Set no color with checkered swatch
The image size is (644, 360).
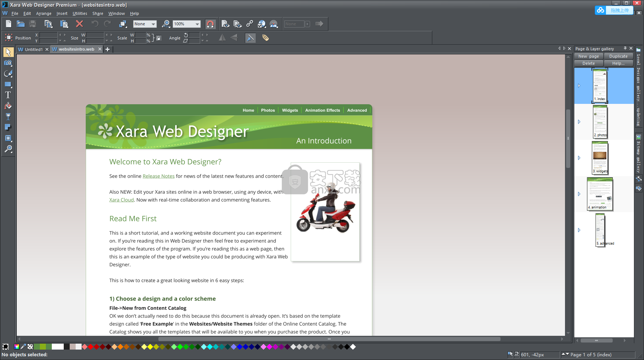point(30,347)
